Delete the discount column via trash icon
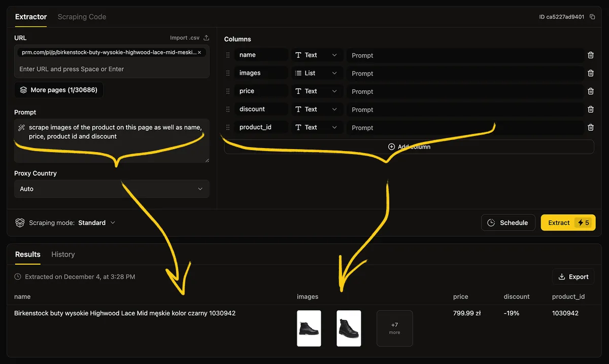609x364 pixels. coord(590,109)
